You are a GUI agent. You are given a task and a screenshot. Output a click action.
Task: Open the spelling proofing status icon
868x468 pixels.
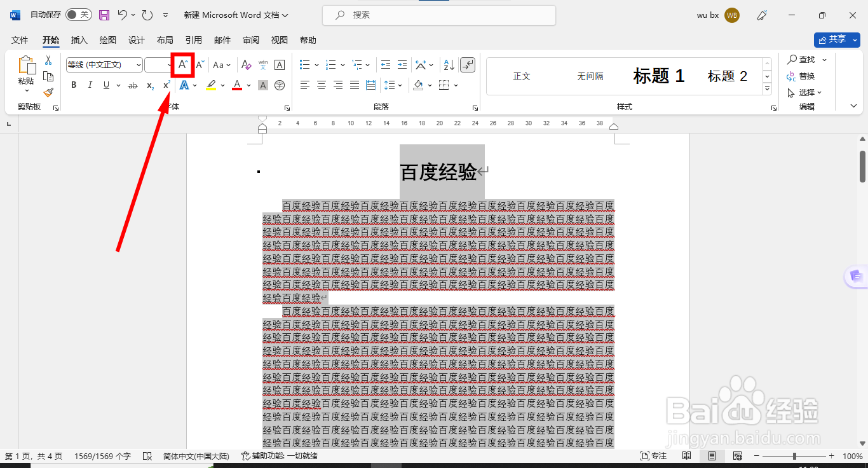click(147, 456)
